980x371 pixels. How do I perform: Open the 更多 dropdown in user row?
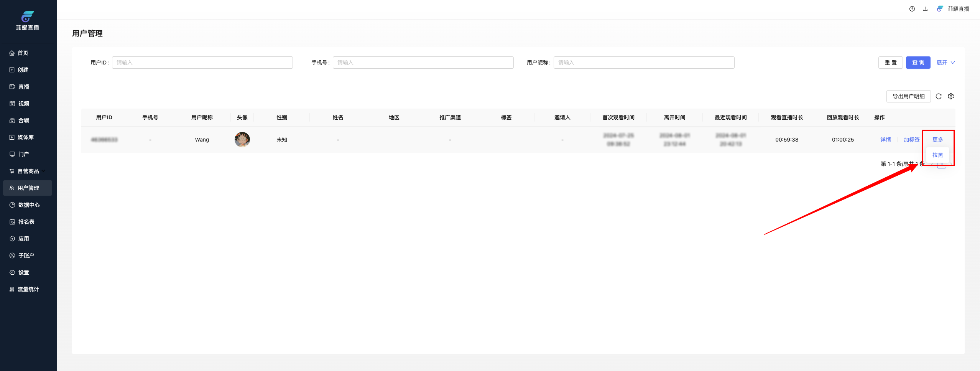(x=937, y=140)
